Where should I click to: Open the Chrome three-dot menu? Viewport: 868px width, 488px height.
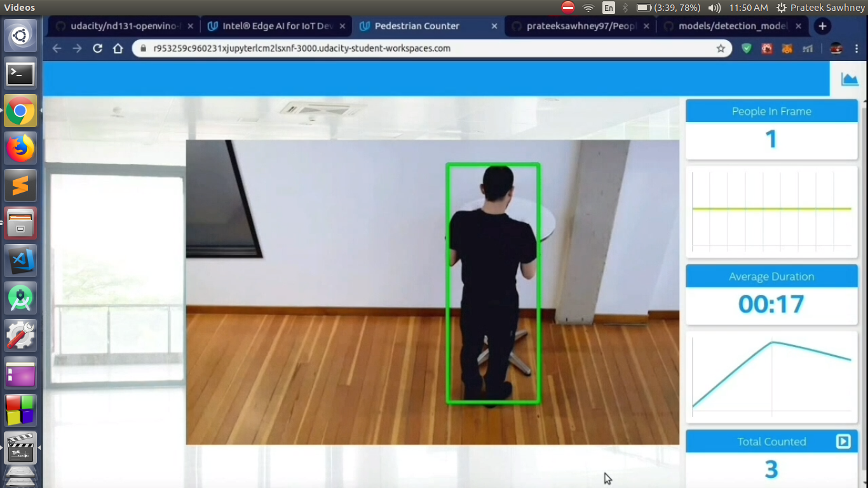click(857, 48)
